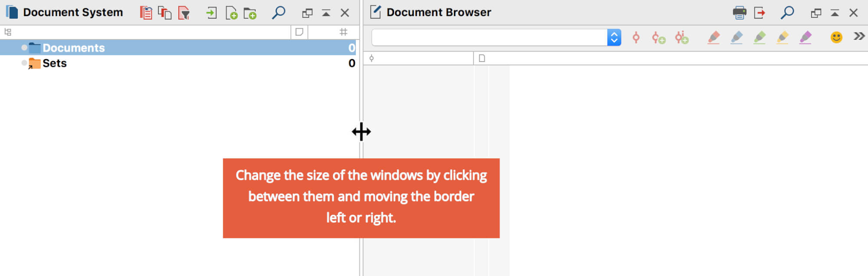This screenshot has height=276, width=868.
Task: Click the import documents green arrow icon
Action: point(211,13)
